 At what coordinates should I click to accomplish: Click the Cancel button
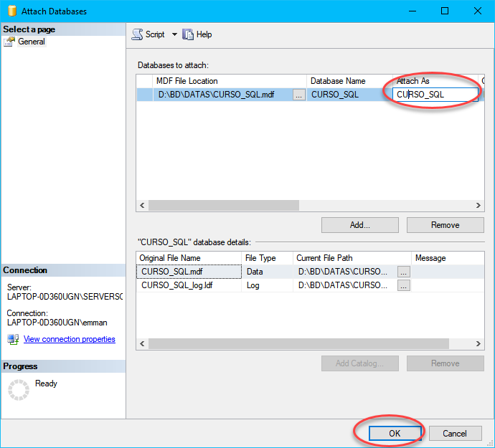(x=455, y=433)
